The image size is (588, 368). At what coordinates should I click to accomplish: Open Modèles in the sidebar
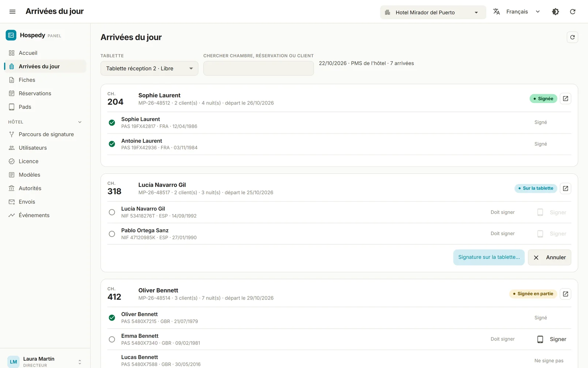pyautogui.click(x=45, y=175)
